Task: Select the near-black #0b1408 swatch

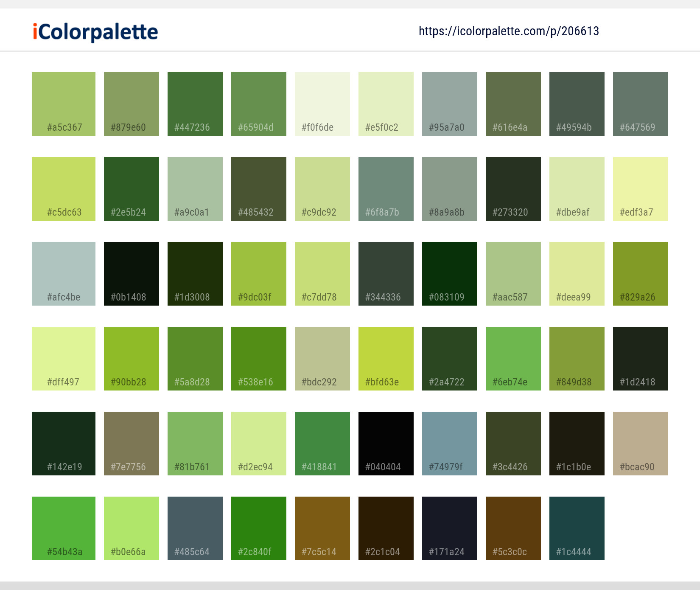Action: coord(132,274)
